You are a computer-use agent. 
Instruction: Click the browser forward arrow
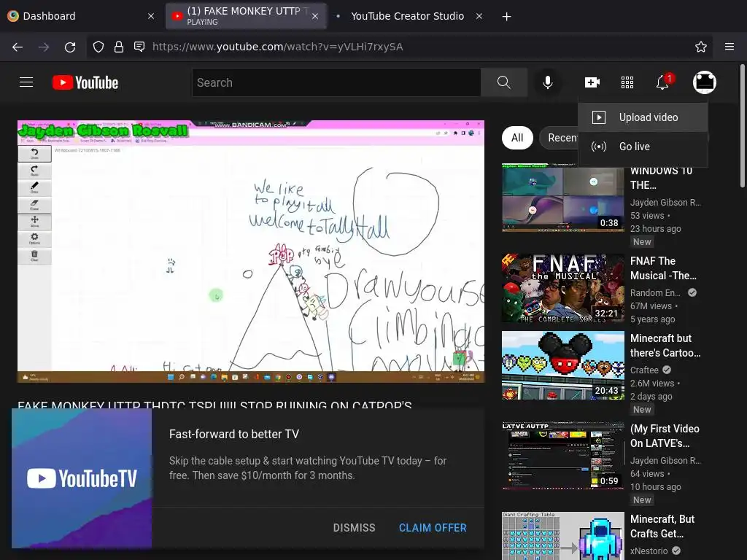(x=44, y=47)
